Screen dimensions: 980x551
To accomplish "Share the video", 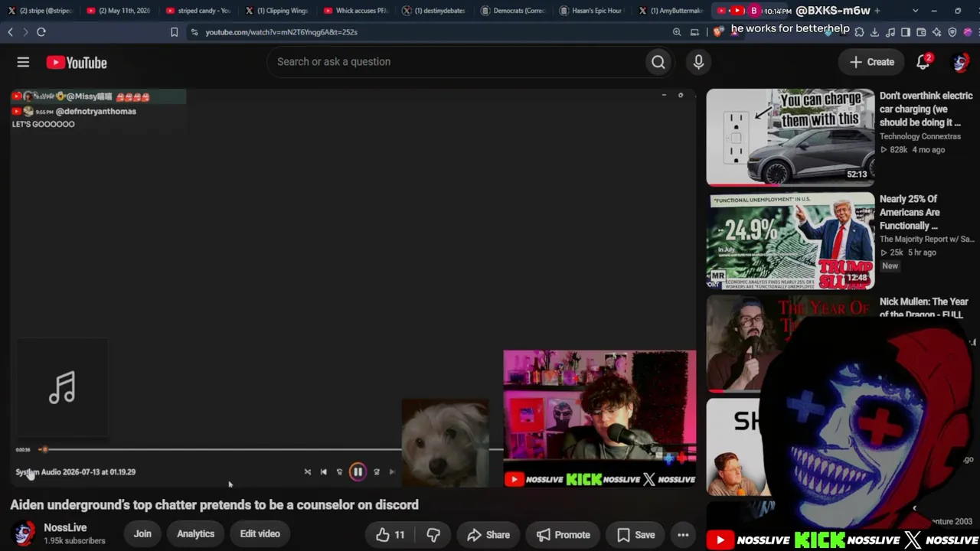I will point(488,535).
